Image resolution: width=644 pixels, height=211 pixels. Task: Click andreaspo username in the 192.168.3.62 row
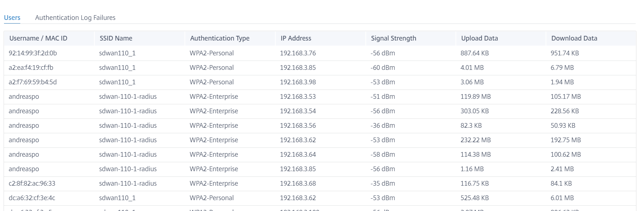pyautogui.click(x=24, y=140)
